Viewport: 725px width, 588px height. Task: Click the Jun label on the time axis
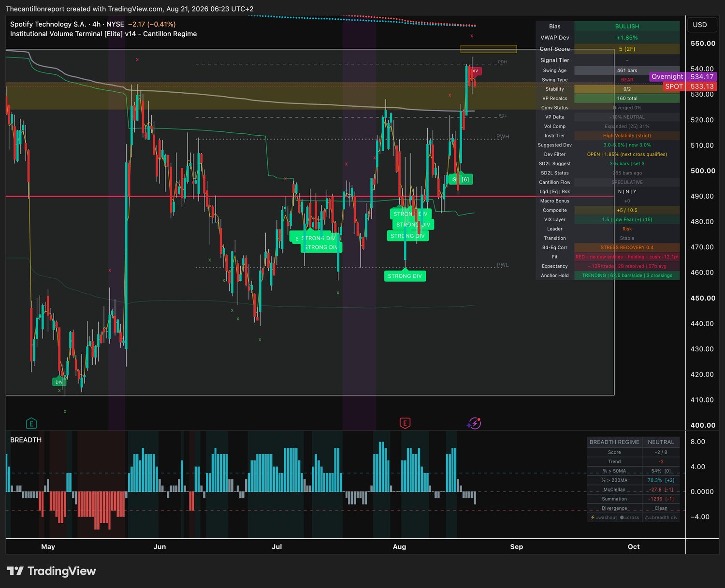pyautogui.click(x=159, y=547)
